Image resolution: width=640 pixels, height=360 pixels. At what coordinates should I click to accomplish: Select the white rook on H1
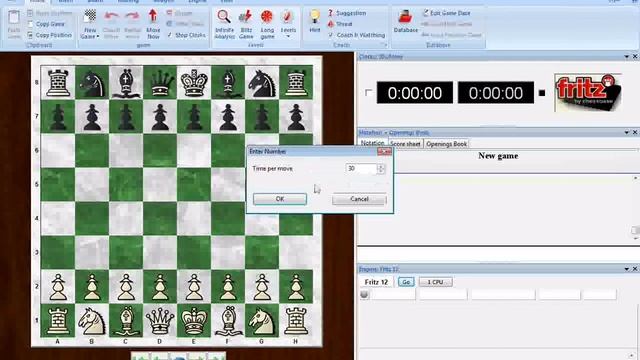[296, 320]
